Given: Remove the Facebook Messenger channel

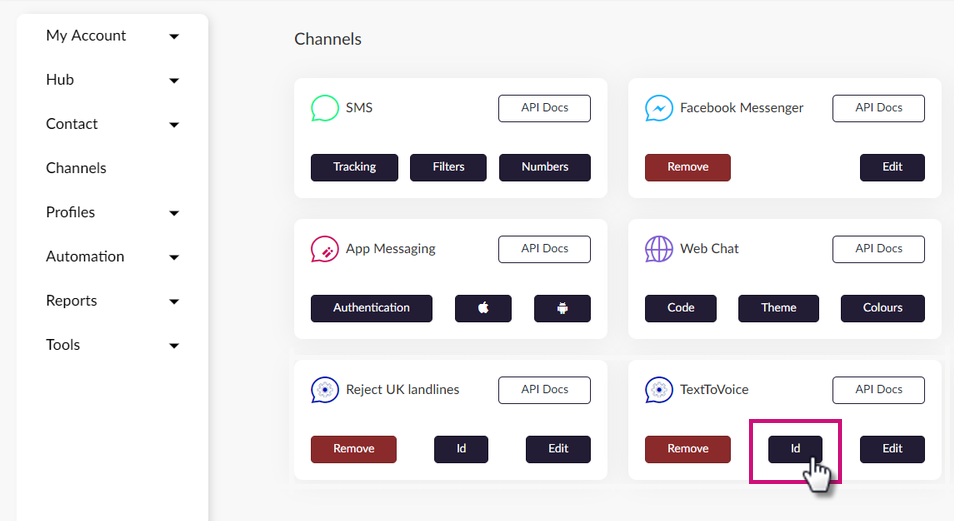Looking at the screenshot, I should 688,167.
